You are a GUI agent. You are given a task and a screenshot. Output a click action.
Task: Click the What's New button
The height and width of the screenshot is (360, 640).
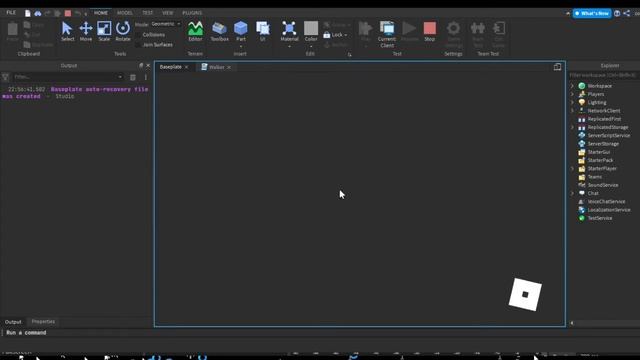click(592, 13)
